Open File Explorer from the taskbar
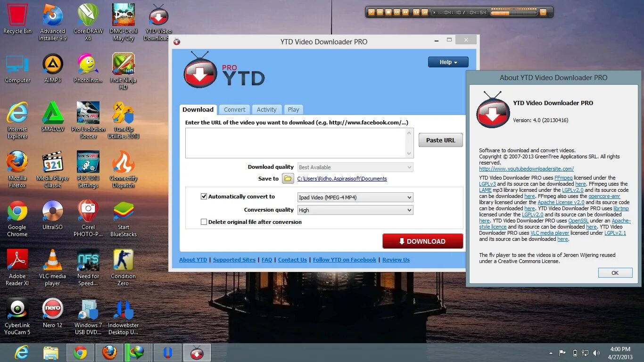The height and width of the screenshot is (362, 644). (50, 353)
